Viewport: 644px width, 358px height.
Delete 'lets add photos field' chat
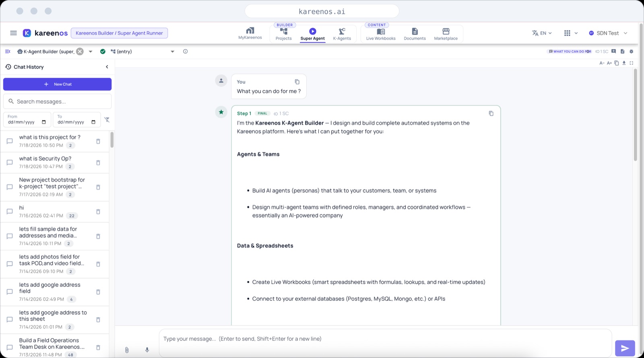point(98,264)
